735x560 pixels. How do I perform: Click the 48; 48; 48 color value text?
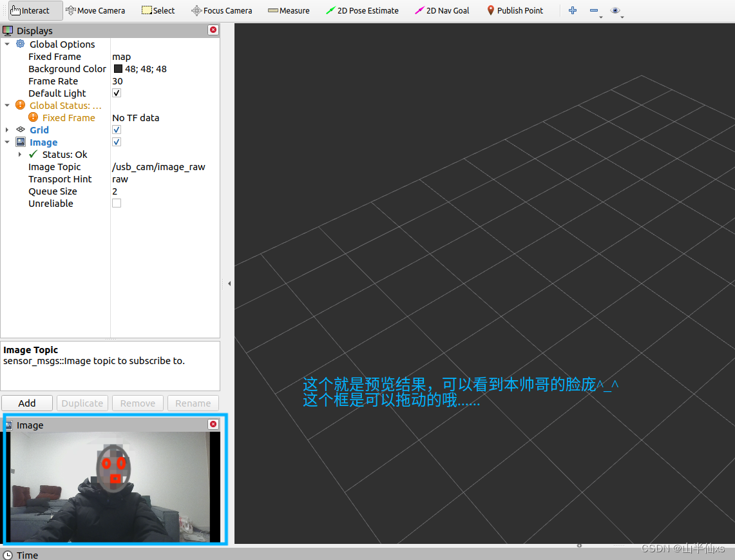point(146,68)
